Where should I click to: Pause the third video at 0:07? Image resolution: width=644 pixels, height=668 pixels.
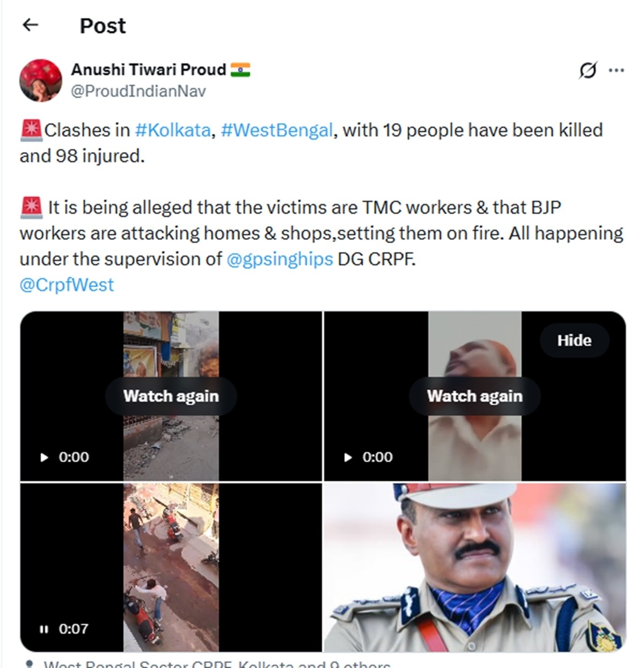(44, 629)
